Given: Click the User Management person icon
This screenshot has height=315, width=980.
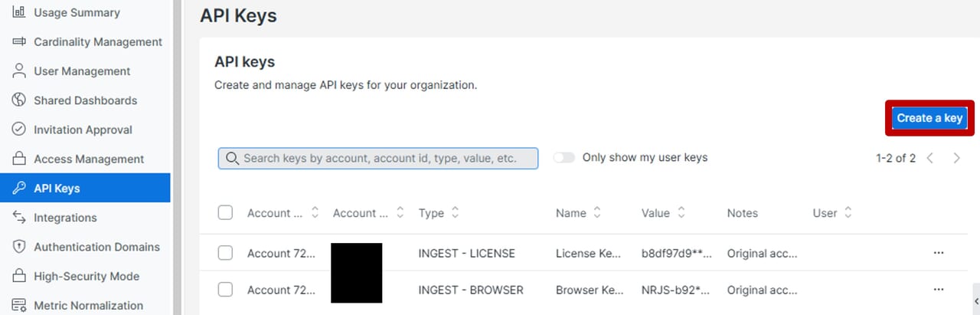Looking at the screenshot, I should (x=19, y=71).
